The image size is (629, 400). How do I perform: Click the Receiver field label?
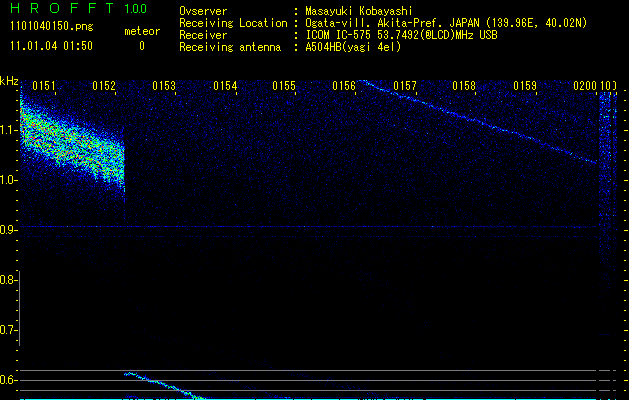(x=203, y=35)
